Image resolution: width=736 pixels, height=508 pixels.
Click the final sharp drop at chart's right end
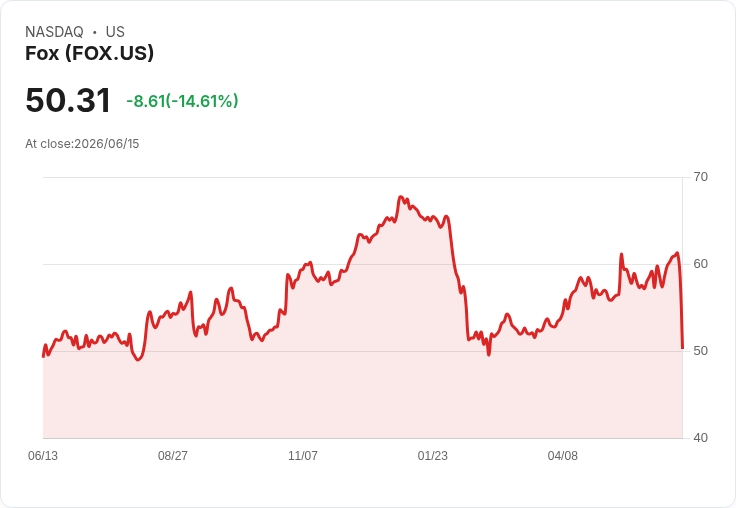point(681,300)
